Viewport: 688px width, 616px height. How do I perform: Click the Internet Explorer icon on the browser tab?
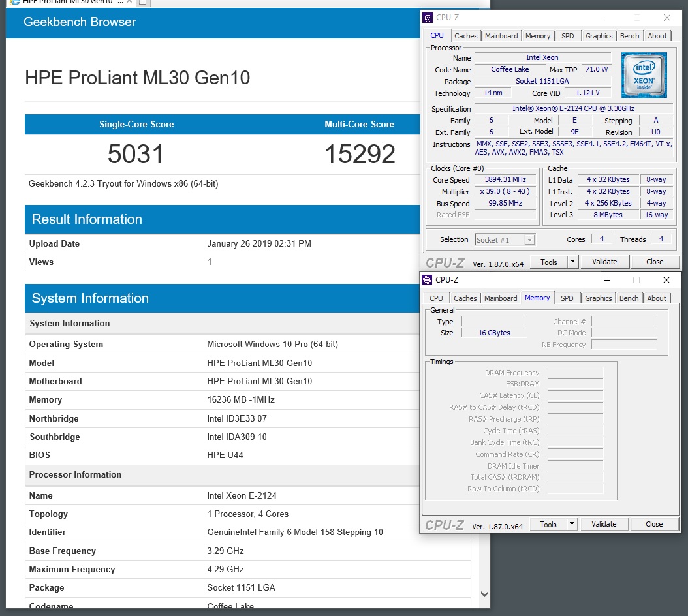tap(14, 2)
